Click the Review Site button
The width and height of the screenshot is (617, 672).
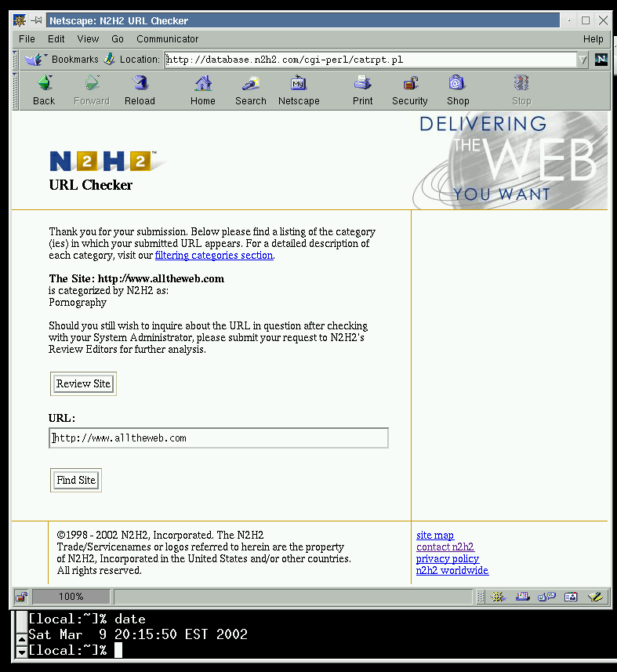pos(83,383)
